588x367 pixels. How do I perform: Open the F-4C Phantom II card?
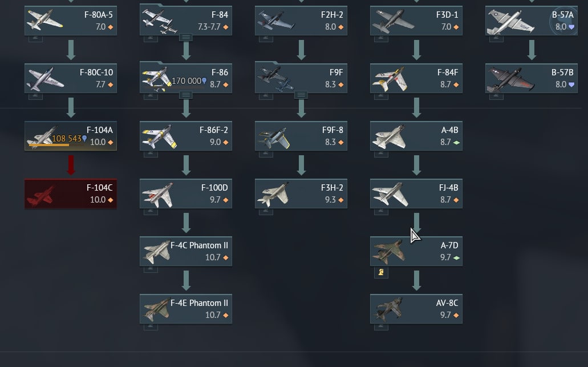click(x=185, y=251)
